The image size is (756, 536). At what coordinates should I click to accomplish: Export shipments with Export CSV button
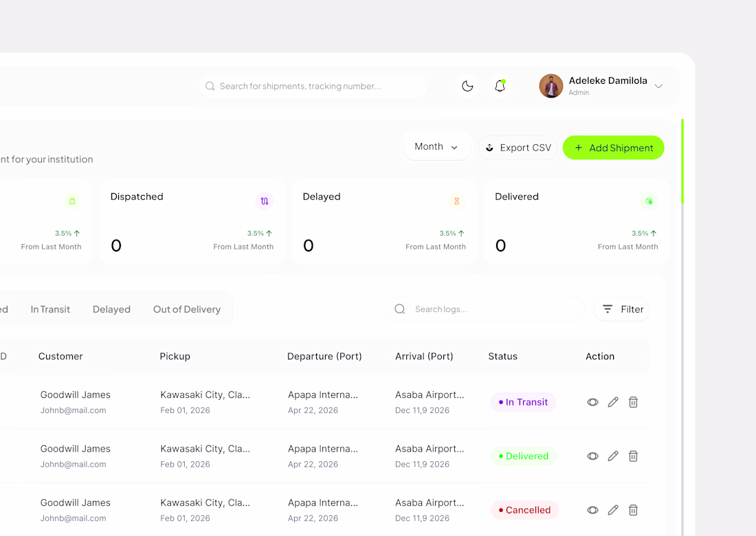(x=518, y=148)
